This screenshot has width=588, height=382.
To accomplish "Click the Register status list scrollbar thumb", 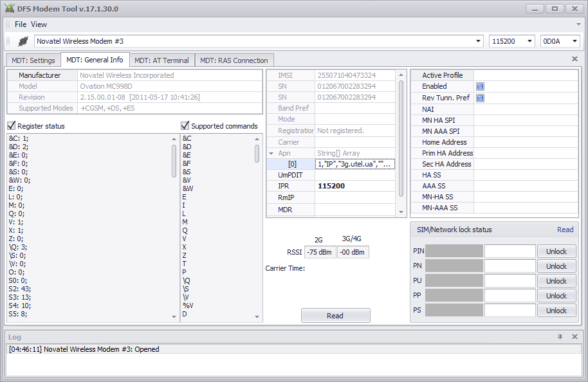I will [174, 161].
